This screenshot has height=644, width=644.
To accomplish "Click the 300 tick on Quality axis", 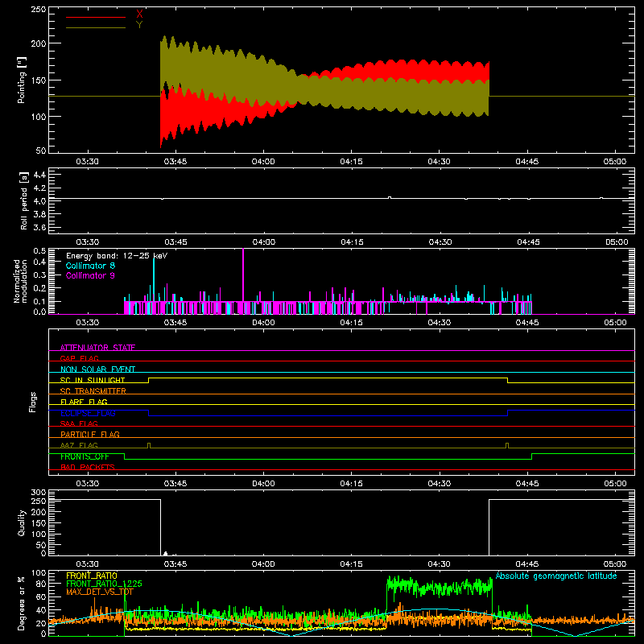I will pos(39,492).
